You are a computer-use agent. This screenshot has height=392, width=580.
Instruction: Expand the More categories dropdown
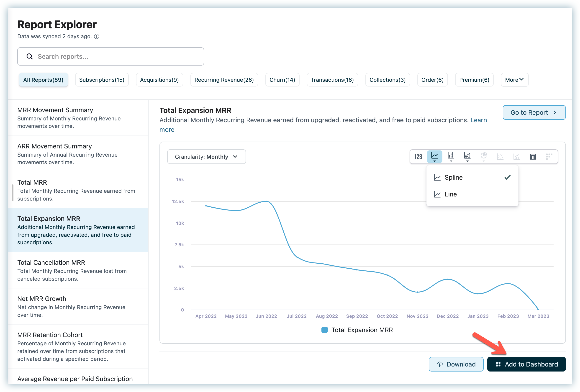click(x=514, y=80)
